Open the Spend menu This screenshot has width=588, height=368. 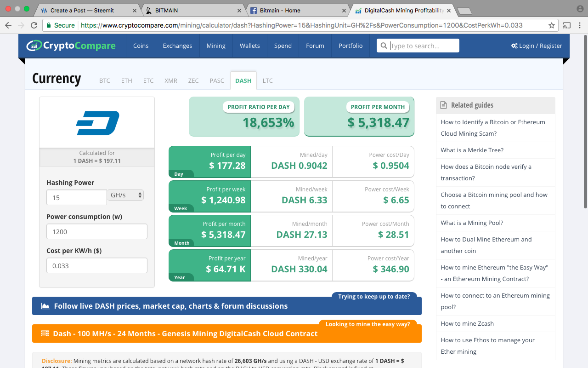[283, 46]
